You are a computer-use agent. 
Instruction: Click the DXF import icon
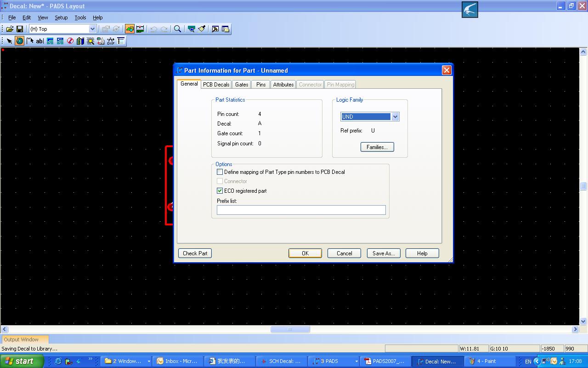[111, 41]
